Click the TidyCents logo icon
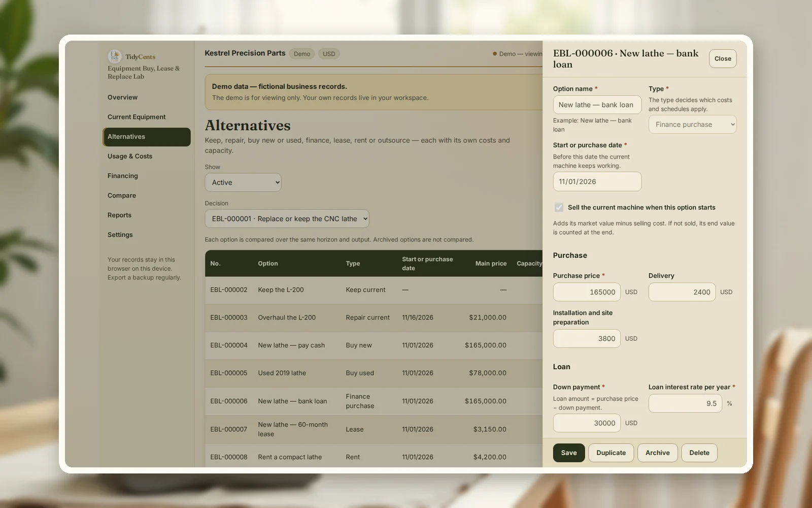The width and height of the screenshot is (812, 508). point(115,56)
